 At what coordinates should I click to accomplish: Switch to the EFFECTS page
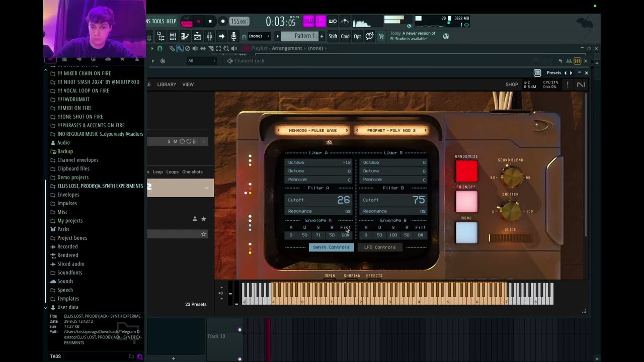click(374, 276)
